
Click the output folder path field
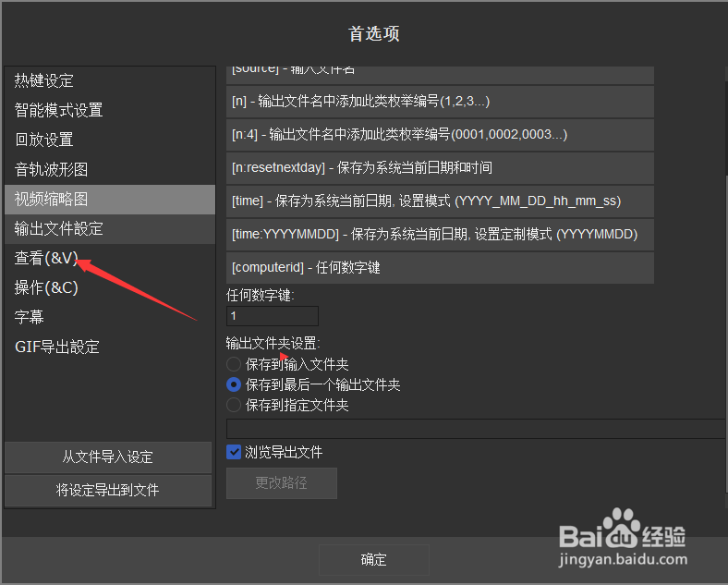476,429
